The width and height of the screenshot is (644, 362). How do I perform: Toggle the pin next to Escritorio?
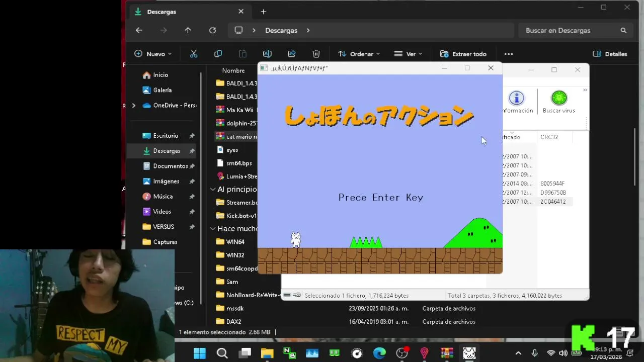click(192, 136)
